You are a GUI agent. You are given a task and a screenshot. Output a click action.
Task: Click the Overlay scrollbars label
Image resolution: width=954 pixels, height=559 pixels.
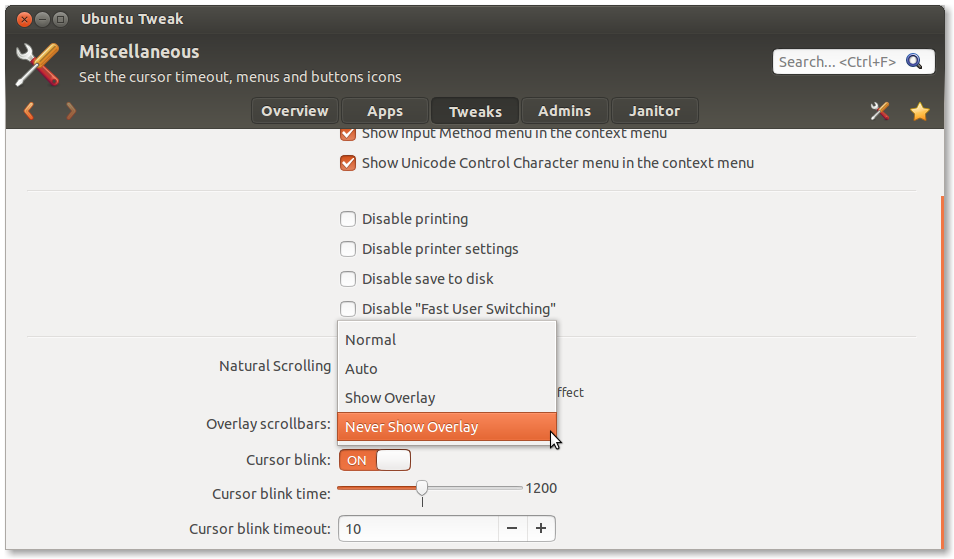[268, 424]
